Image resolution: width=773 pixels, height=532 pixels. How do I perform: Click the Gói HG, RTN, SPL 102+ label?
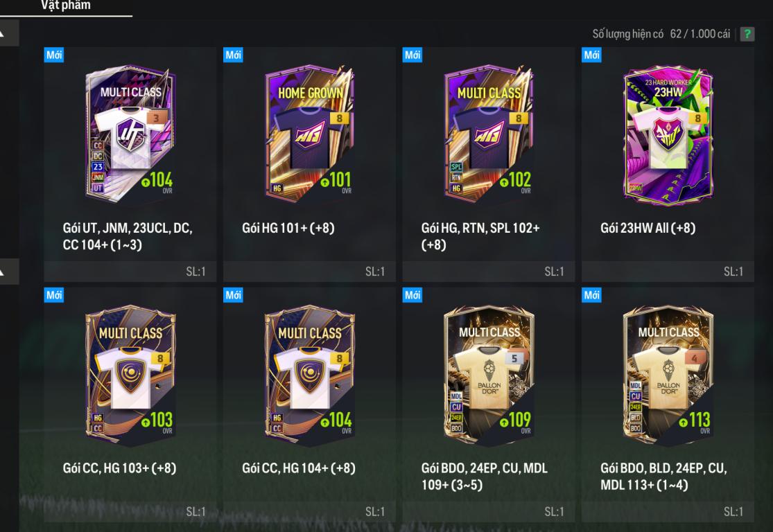tap(480, 236)
